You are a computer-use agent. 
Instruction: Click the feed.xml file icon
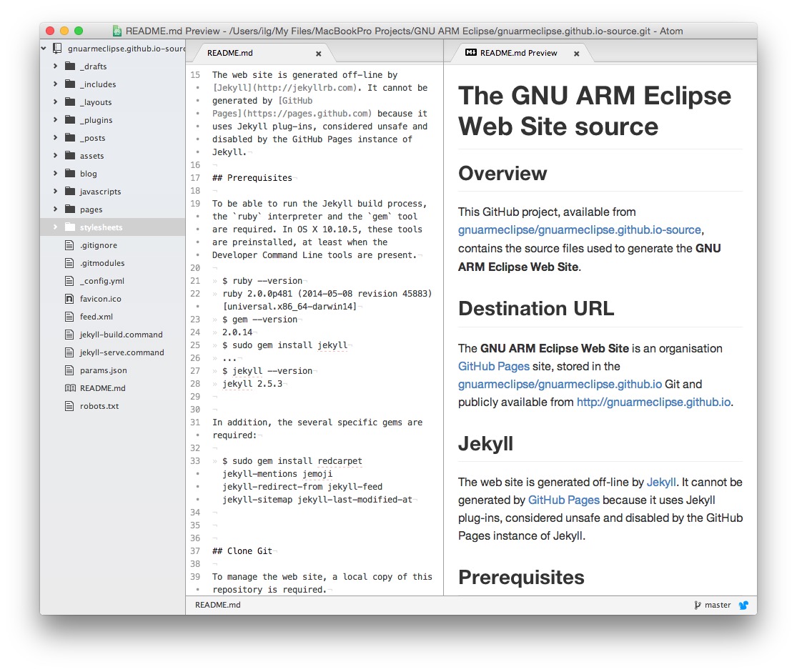point(69,316)
